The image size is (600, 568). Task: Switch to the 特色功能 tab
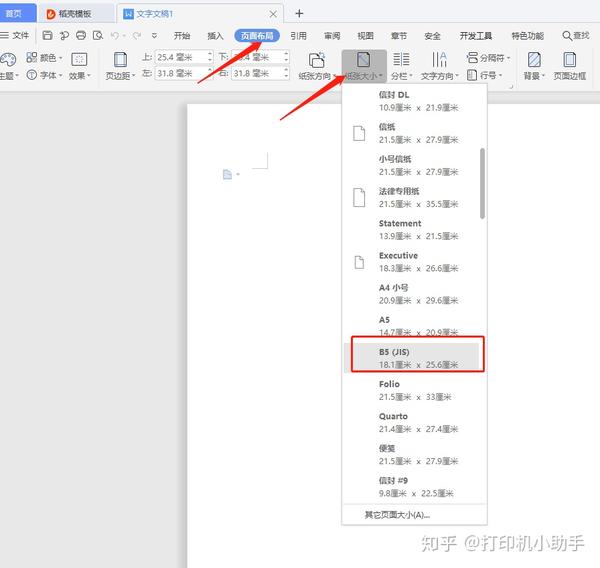coord(528,36)
